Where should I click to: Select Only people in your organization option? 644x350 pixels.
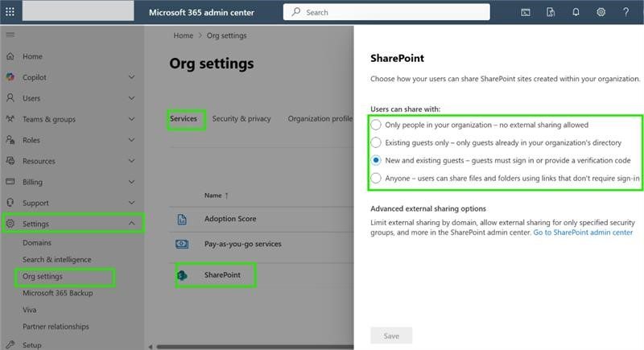(x=376, y=125)
